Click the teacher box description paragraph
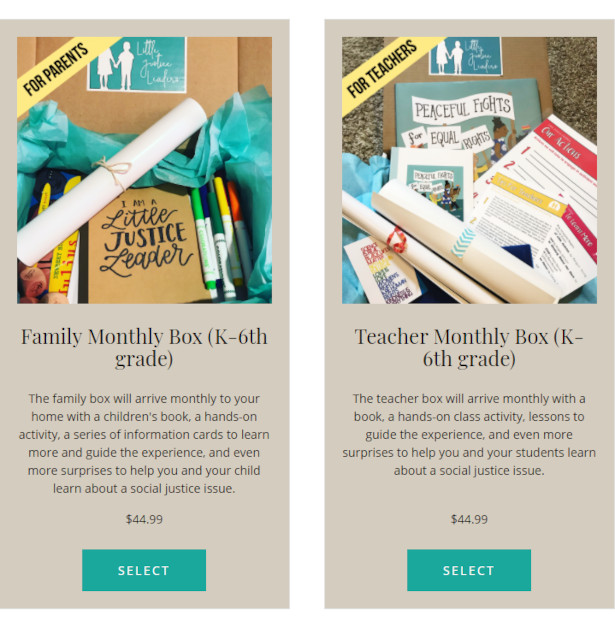This screenshot has height=634, width=615. tap(469, 435)
